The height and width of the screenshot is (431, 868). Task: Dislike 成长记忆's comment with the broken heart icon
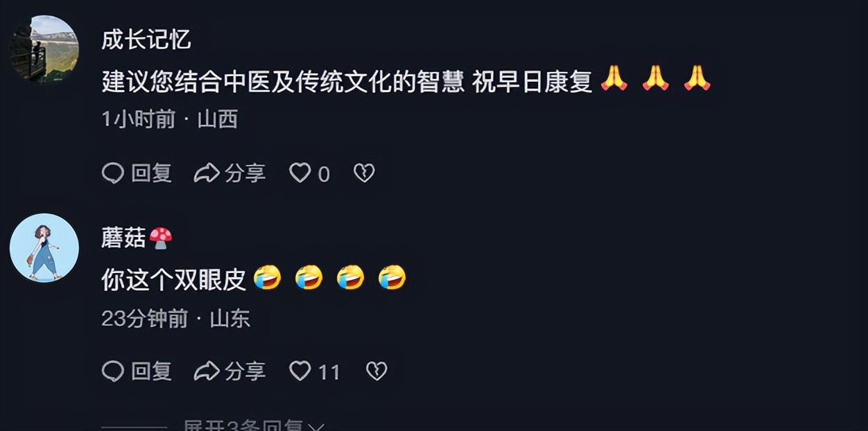[364, 173]
